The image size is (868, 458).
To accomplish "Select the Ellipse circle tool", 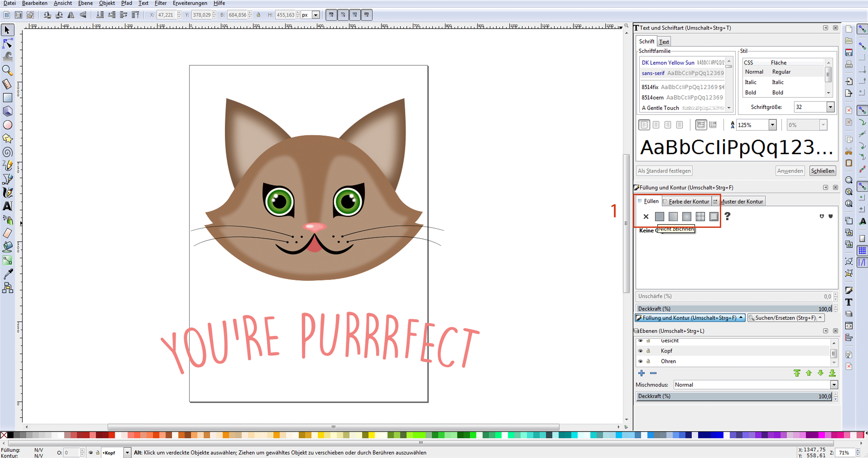I will (7, 125).
